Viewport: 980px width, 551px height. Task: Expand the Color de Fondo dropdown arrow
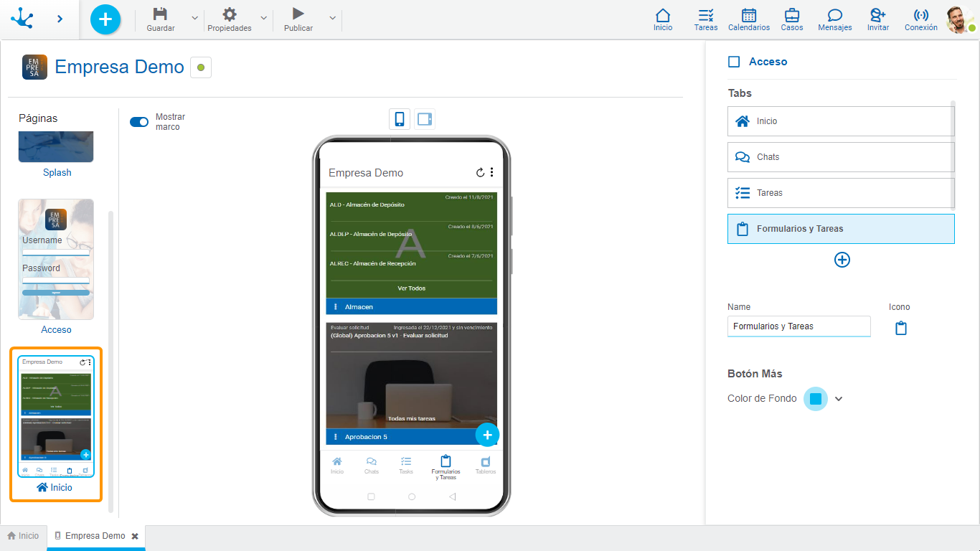coord(839,399)
